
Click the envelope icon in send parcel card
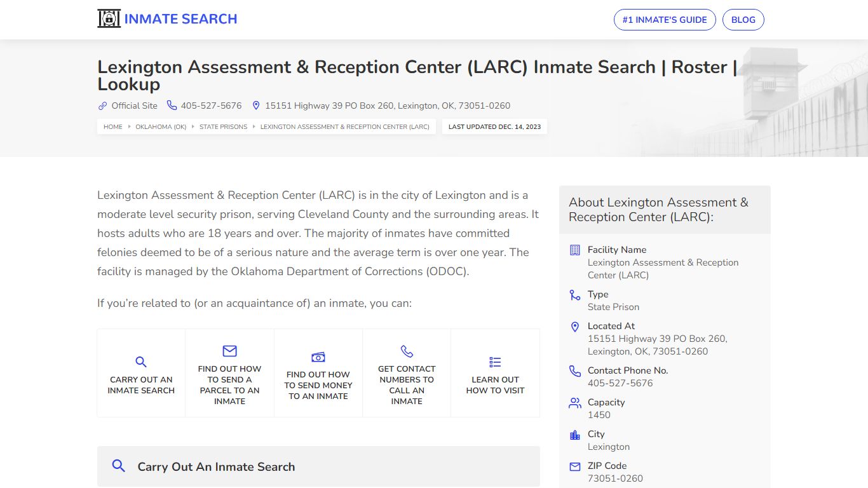229,351
